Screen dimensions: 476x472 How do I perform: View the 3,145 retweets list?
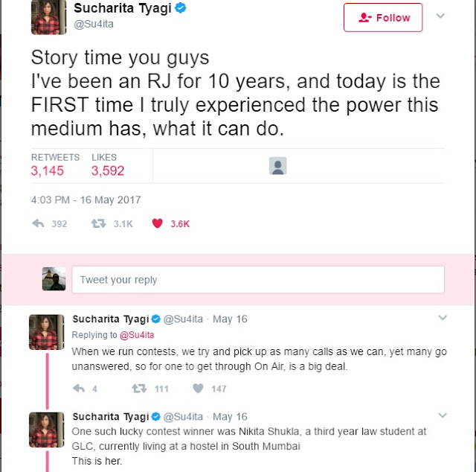[x=54, y=165]
